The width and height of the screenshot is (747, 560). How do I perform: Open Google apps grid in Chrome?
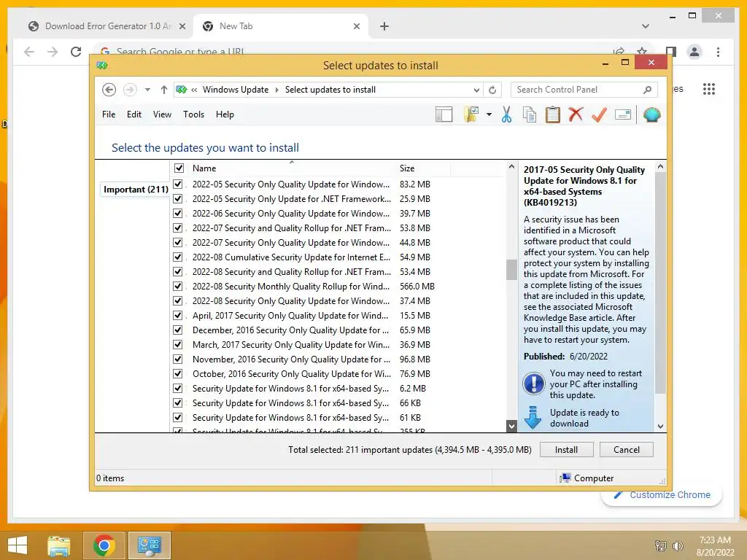click(x=709, y=89)
